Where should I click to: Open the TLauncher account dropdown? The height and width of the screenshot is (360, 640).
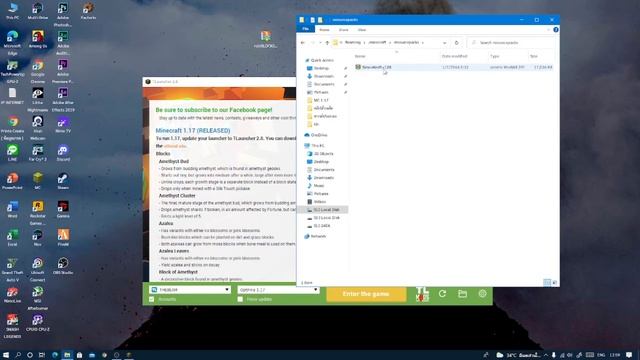[x=190, y=290]
